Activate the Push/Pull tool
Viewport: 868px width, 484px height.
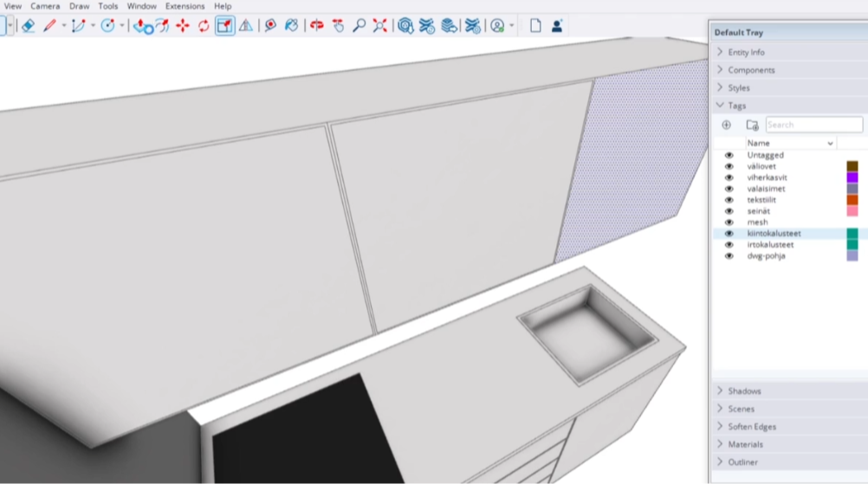coord(142,25)
